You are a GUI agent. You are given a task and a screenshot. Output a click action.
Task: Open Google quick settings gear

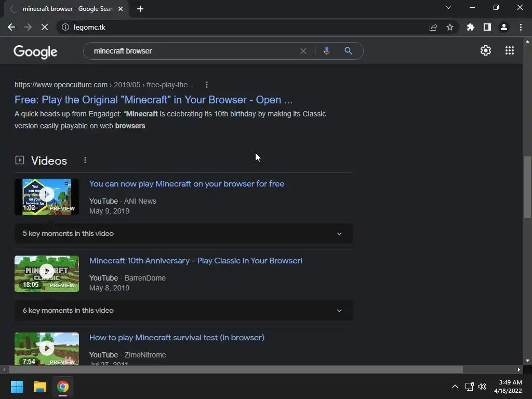[486, 50]
